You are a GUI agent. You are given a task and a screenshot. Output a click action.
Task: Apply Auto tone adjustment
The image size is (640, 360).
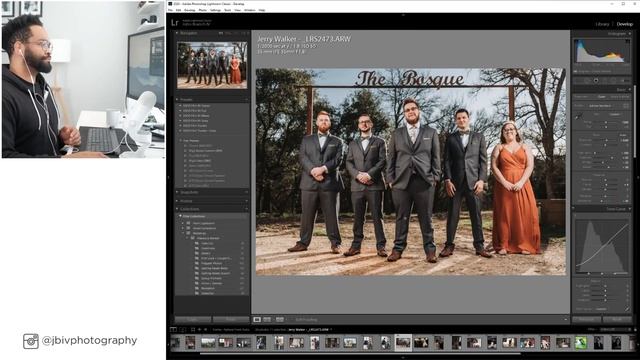tap(622, 135)
